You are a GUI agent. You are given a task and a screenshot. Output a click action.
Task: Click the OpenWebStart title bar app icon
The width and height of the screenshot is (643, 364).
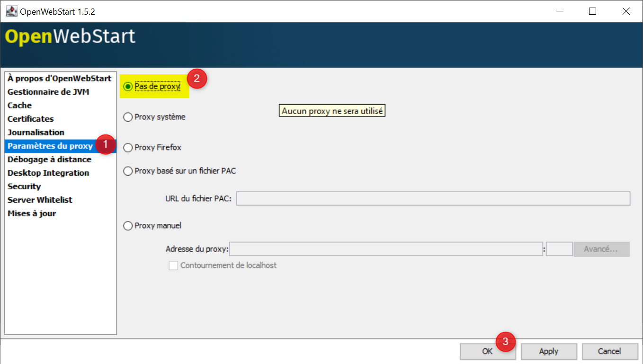(x=11, y=11)
